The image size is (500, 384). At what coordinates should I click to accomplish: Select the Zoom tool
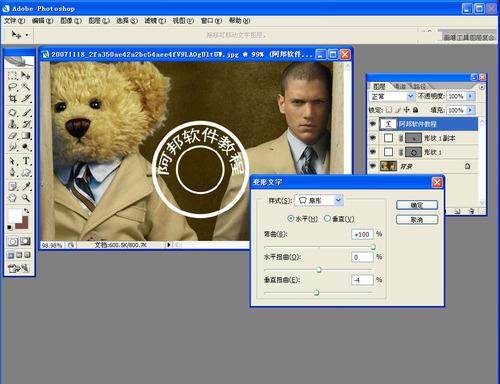(x=26, y=198)
